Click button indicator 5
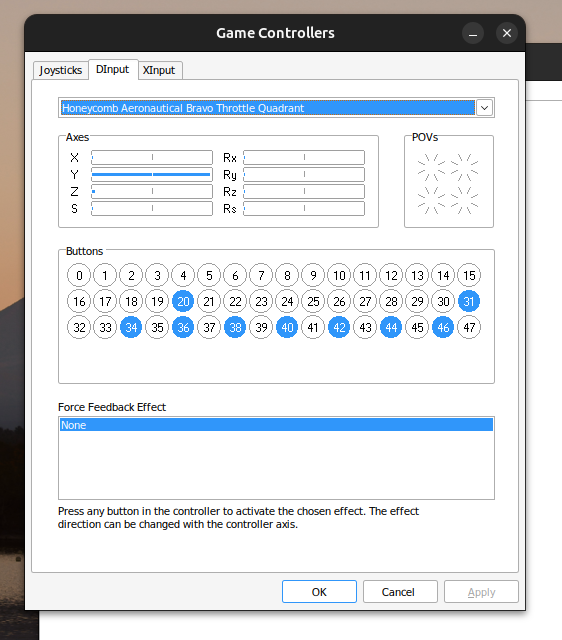Screen dimensions: 562x640 point(209,276)
